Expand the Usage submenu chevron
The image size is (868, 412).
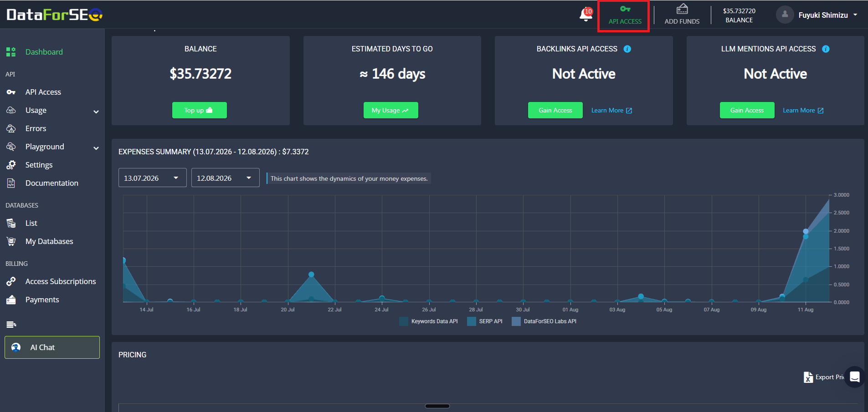tap(96, 112)
